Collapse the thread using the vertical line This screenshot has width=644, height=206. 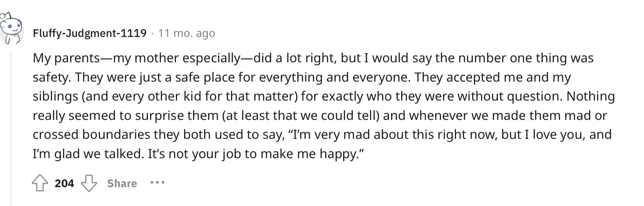coord(11,129)
